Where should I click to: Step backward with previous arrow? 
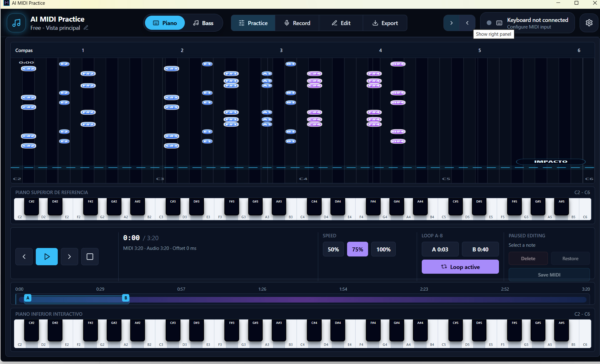tap(24, 256)
